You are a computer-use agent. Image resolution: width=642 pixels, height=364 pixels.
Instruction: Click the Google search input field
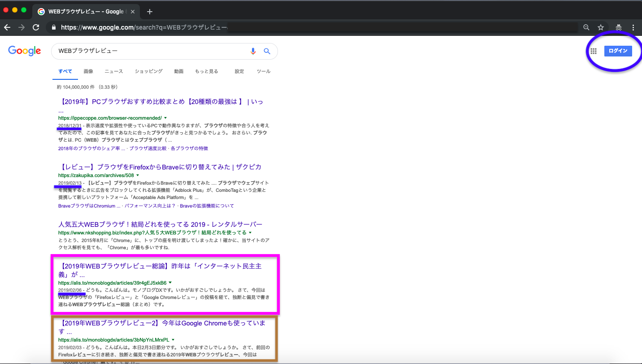click(150, 51)
